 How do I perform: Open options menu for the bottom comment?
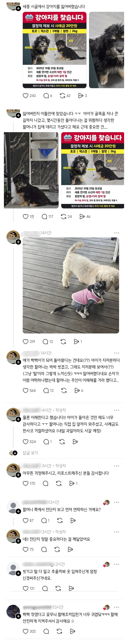(x=116, y=607)
